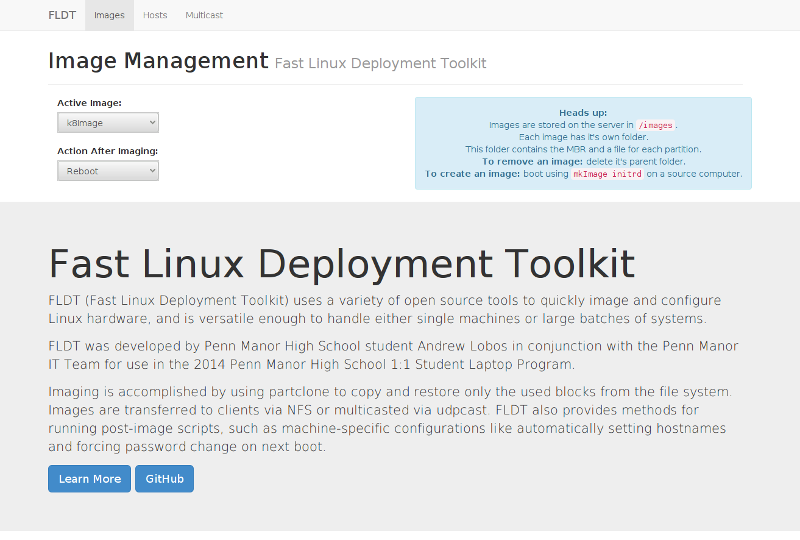This screenshot has width=800, height=540.
Task: Click the 'mkImage initrd' code text
Action: tap(607, 174)
